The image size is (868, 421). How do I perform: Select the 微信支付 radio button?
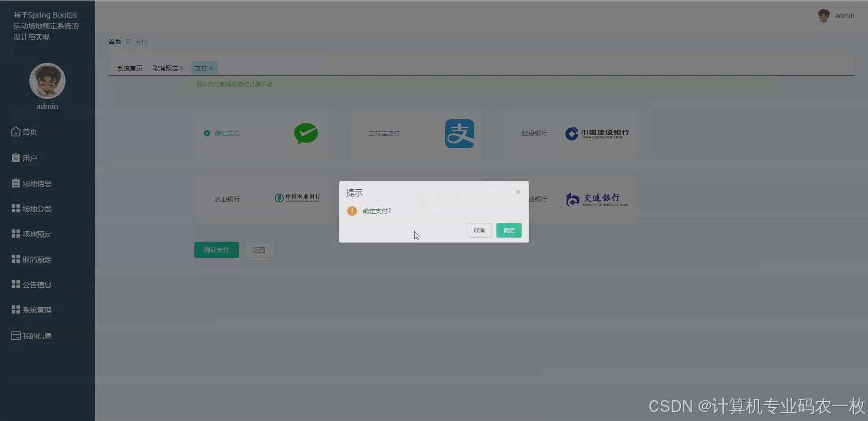pos(207,133)
